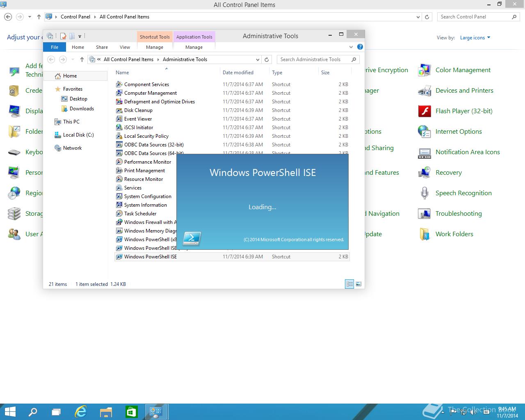This screenshot has width=525, height=420.
Task: Open Color Management control panel icon
Action: pyautogui.click(x=425, y=70)
